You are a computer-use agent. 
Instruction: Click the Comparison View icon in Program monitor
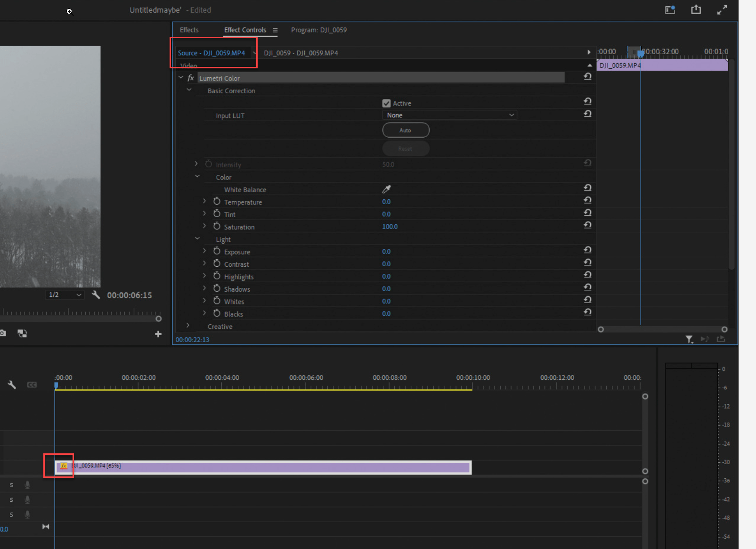[x=22, y=334]
